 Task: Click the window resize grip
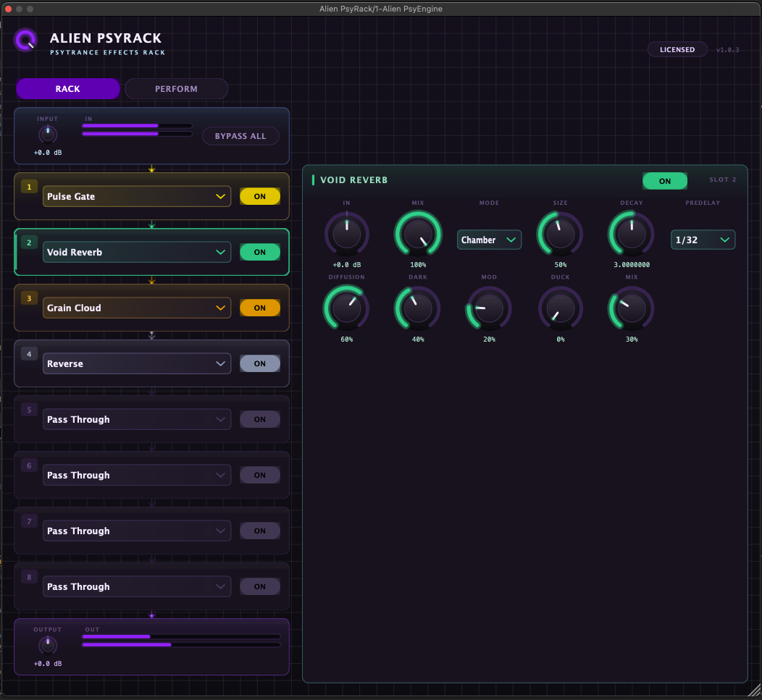click(x=754, y=691)
